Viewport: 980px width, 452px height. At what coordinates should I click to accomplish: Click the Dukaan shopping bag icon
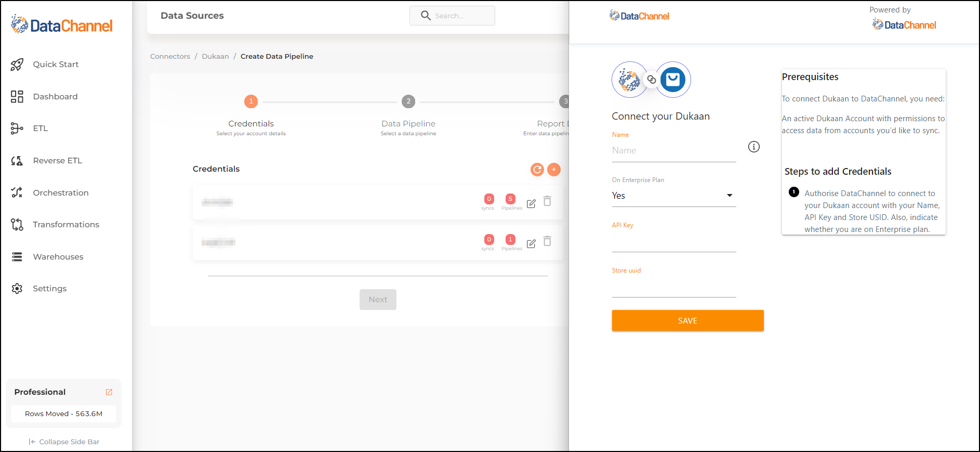click(x=673, y=80)
